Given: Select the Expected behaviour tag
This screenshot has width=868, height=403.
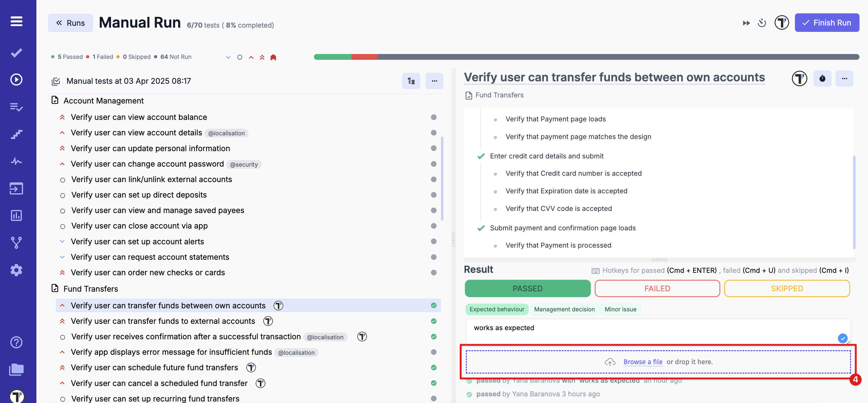Looking at the screenshot, I should [x=497, y=309].
